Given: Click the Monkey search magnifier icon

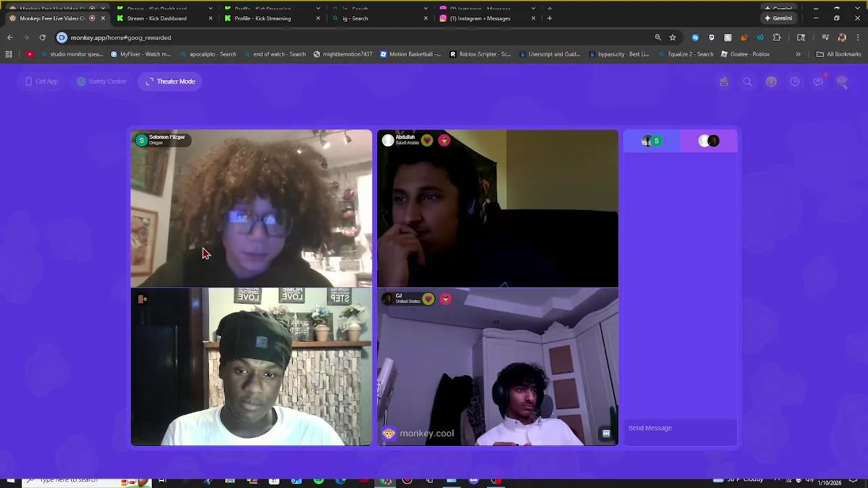Looking at the screenshot, I should point(747,81).
